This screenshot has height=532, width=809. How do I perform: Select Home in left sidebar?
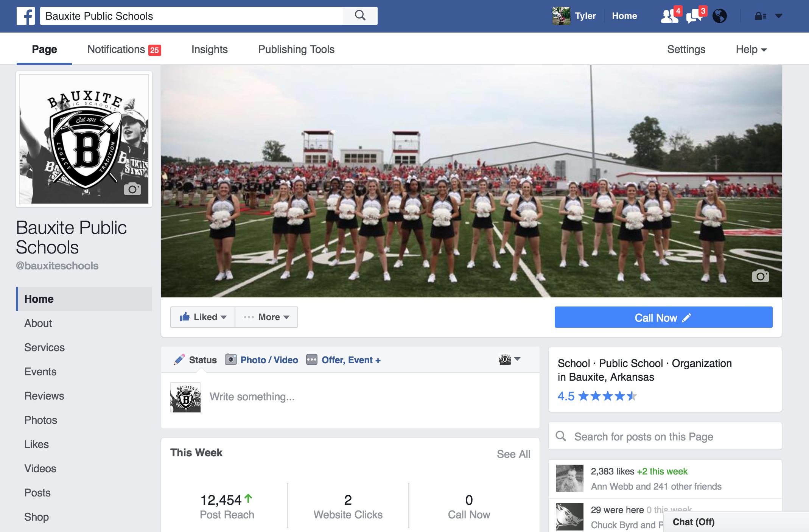pos(84,299)
